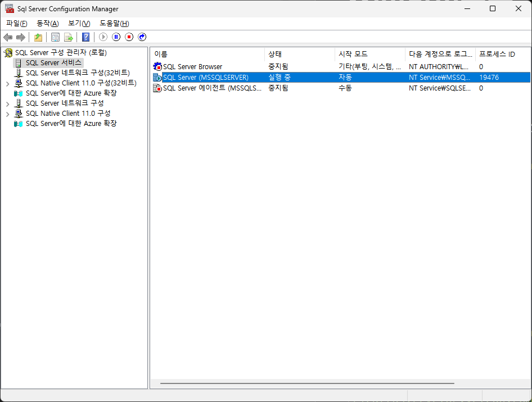Select the SQL Native Client 11.0 구성 label
The height and width of the screenshot is (402, 532).
pyautogui.click(x=68, y=114)
